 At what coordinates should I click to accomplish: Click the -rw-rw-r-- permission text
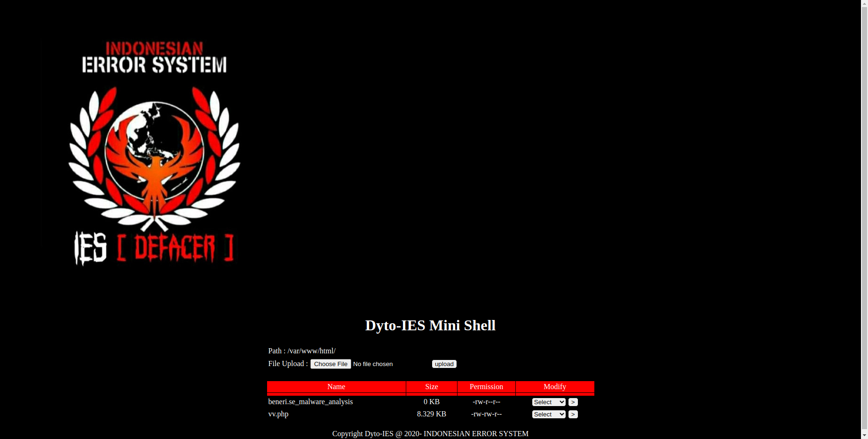pyautogui.click(x=486, y=414)
